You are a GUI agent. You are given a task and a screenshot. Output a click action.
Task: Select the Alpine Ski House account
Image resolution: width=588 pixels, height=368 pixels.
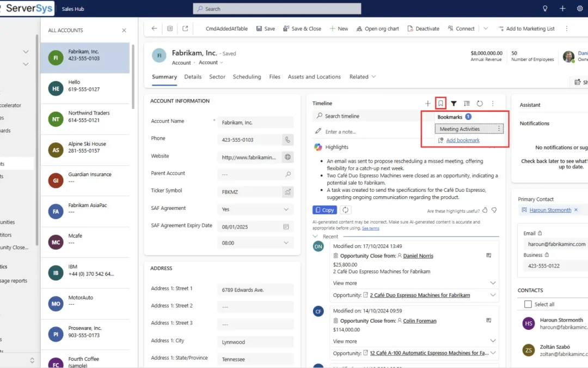(x=85, y=150)
